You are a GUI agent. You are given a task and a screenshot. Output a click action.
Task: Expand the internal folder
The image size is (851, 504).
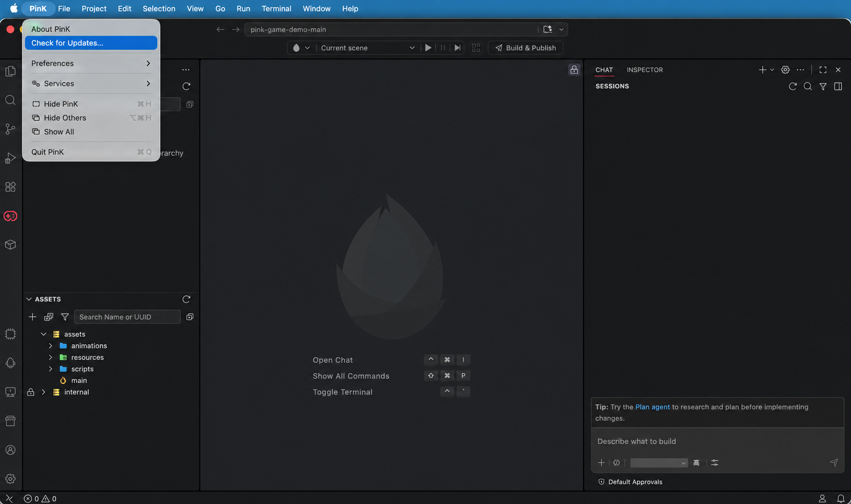coord(44,392)
